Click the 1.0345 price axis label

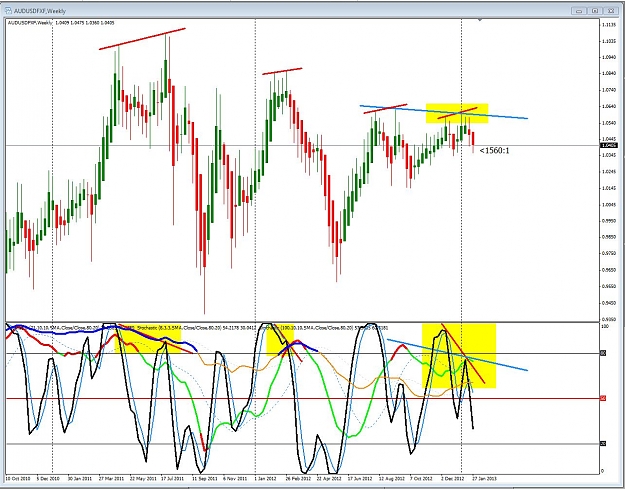609,155
